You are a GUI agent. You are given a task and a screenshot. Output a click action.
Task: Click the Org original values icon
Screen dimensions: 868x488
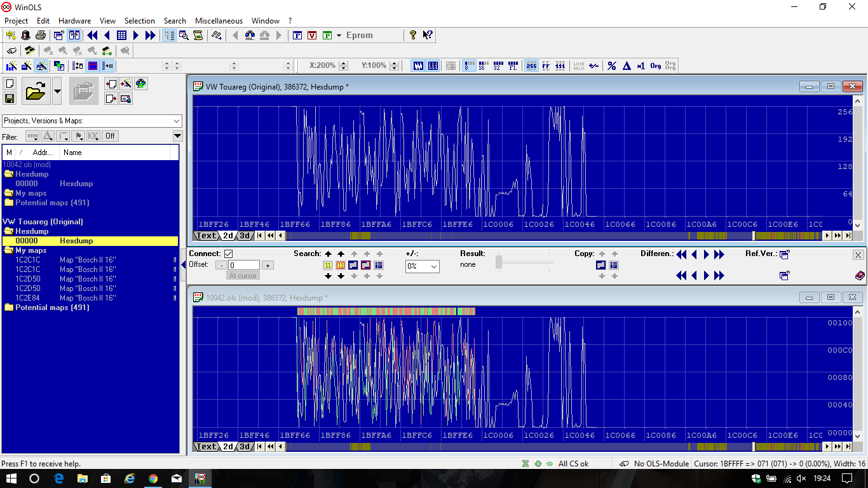[655, 65]
